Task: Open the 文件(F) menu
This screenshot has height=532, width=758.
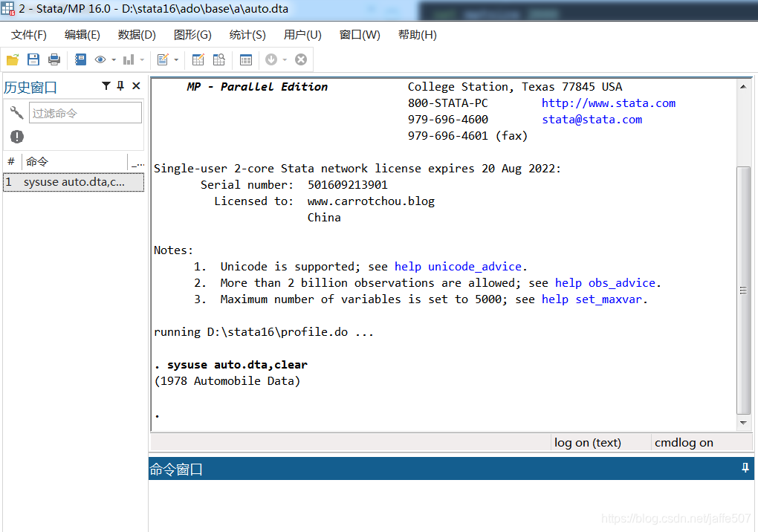Action: point(29,35)
